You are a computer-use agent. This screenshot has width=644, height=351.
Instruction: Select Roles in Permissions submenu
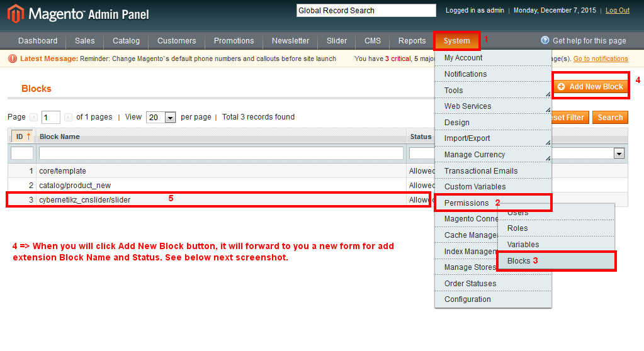click(556, 228)
